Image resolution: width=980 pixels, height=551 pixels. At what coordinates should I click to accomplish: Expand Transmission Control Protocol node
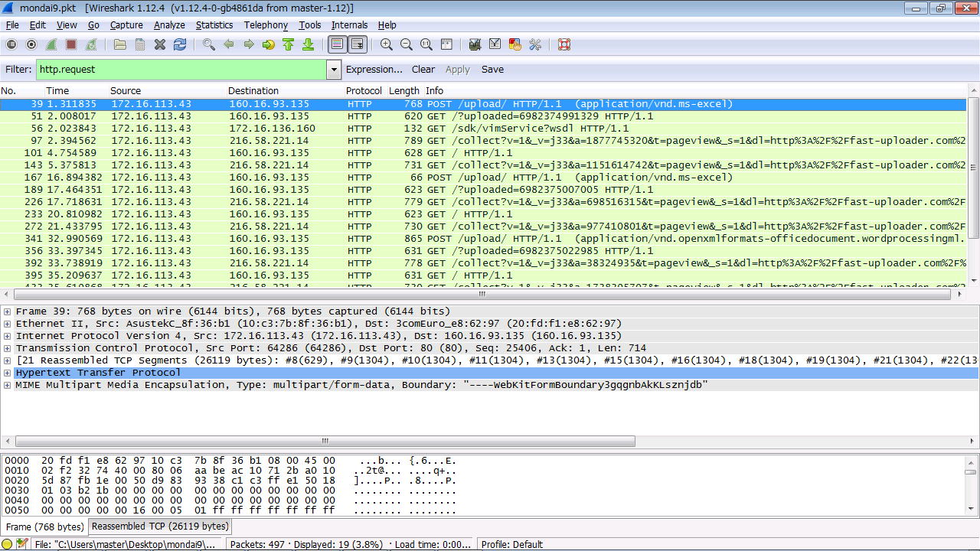click(x=8, y=348)
